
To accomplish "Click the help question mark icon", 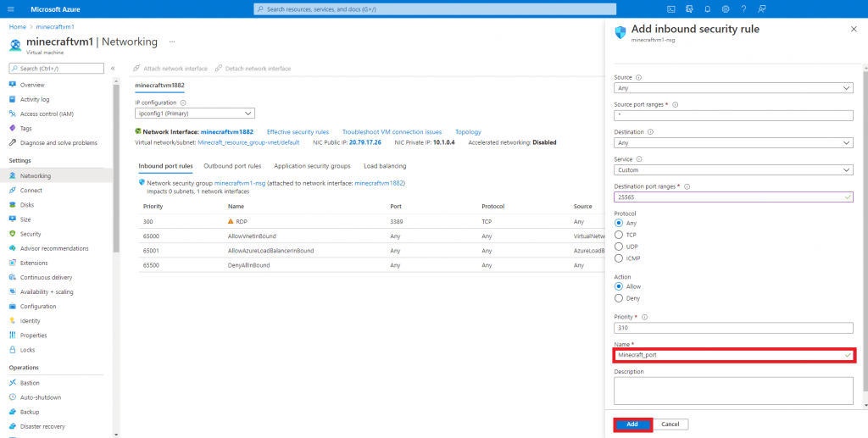I will (x=743, y=8).
